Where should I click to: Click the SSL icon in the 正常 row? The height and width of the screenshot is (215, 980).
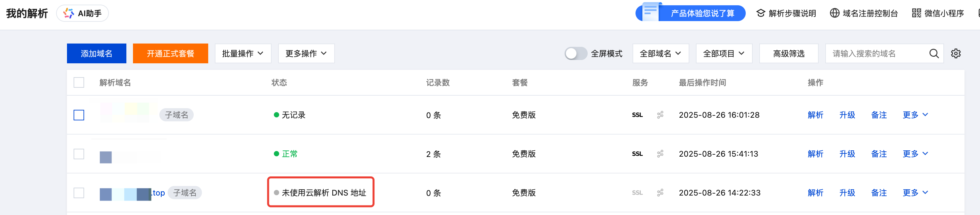637,154
